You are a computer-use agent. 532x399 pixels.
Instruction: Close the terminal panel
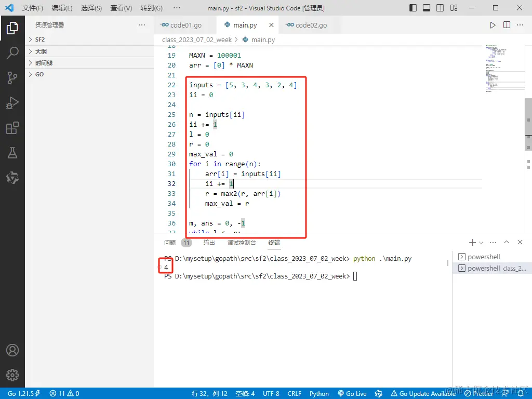pyautogui.click(x=520, y=242)
